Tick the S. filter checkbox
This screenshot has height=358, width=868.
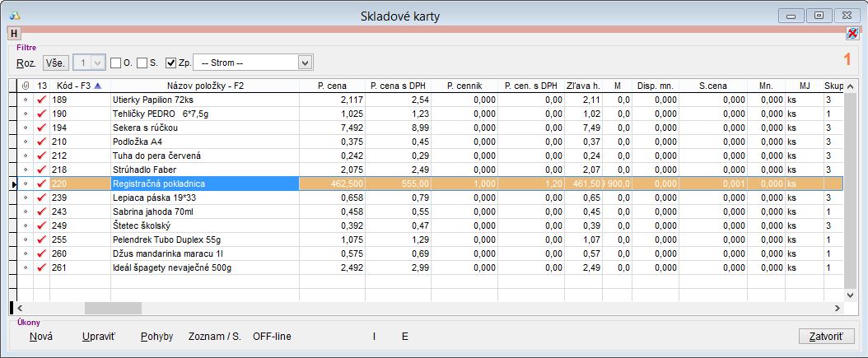pyautogui.click(x=142, y=63)
